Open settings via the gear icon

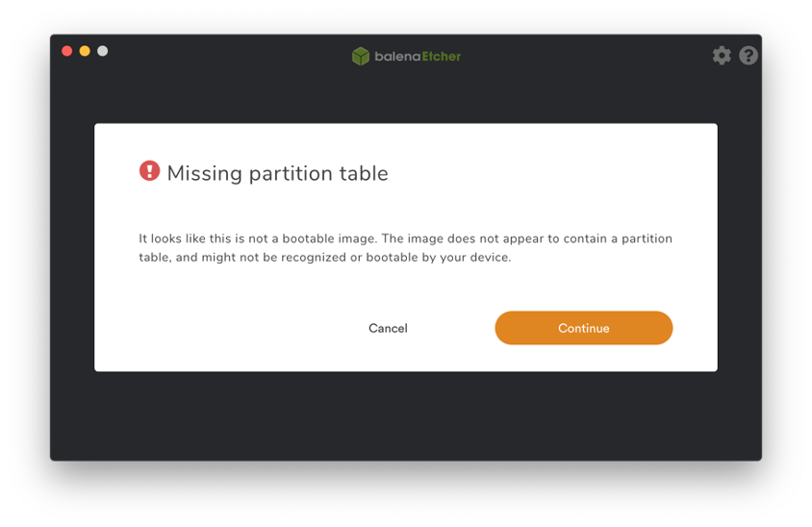(722, 56)
